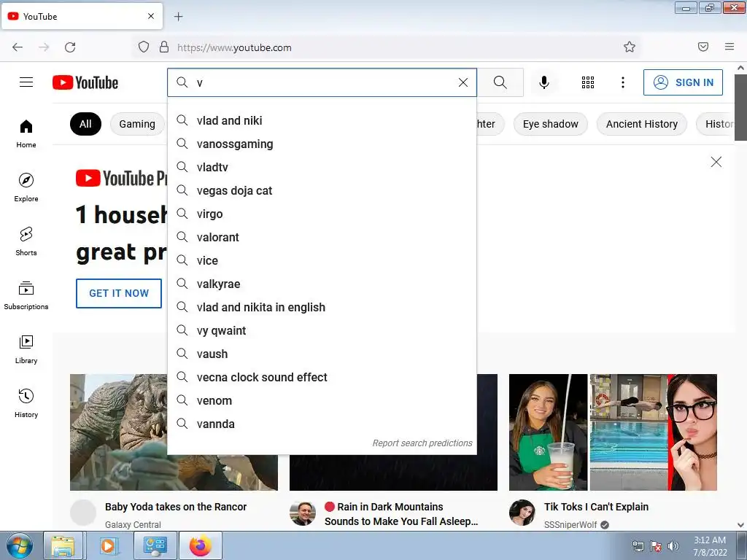Click the SIGN IN button
This screenshot has width=747, height=560.
[683, 82]
